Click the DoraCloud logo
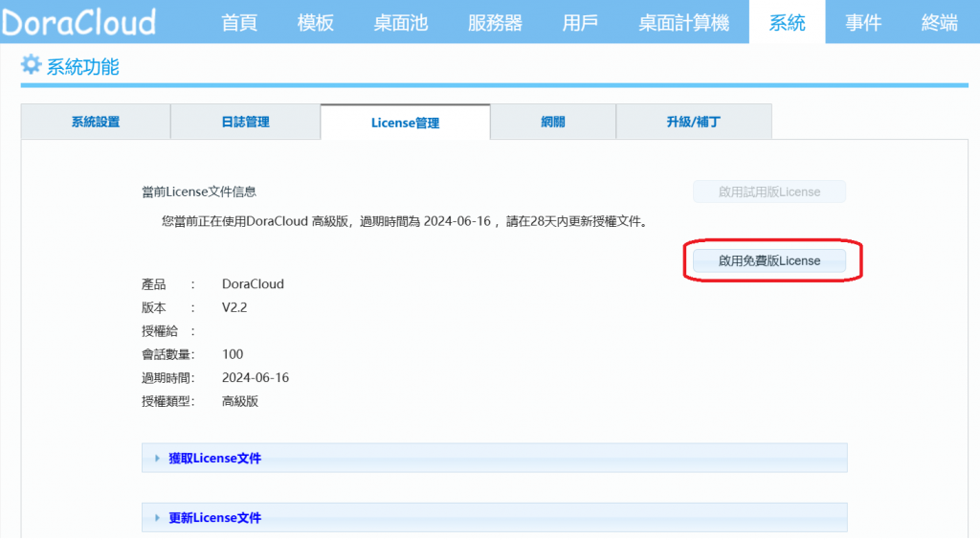 [78, 23]
